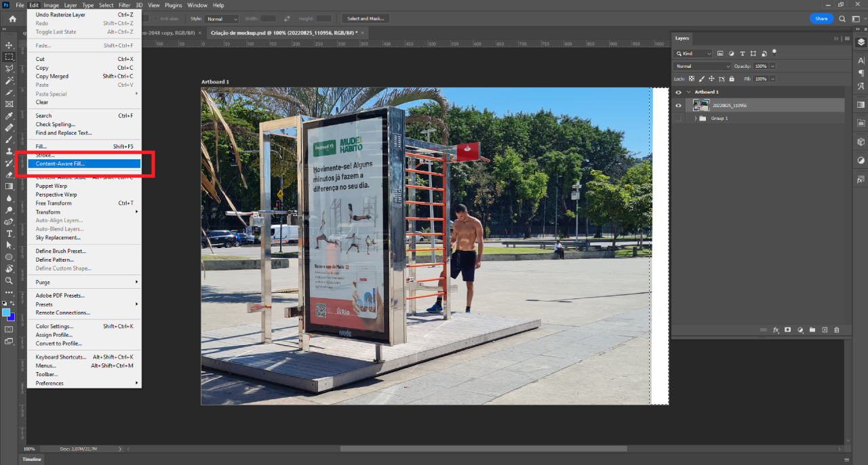868x465 pixels.
Task: Select the Move tool in the toolbar
Action: coord(9,45)
